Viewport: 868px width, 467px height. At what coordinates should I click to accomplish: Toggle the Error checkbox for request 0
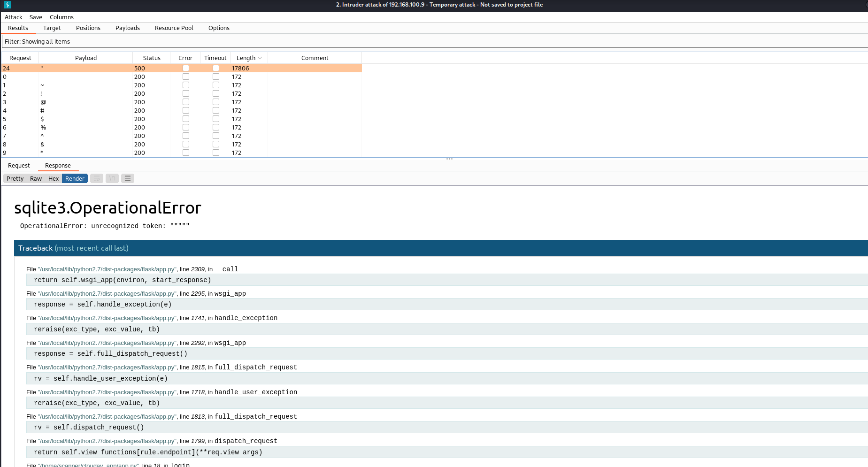tap(186, 77)
